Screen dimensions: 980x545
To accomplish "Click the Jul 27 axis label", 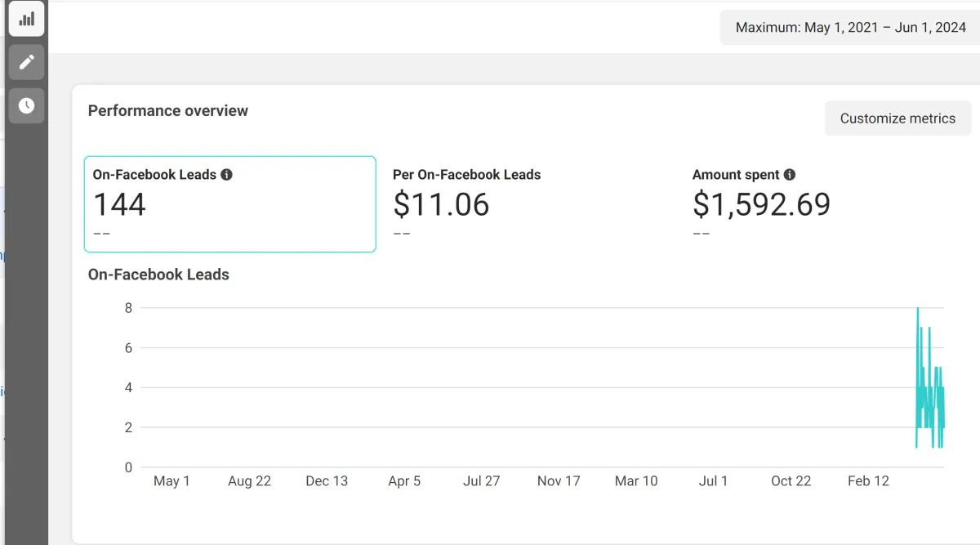I will [481, 481].
